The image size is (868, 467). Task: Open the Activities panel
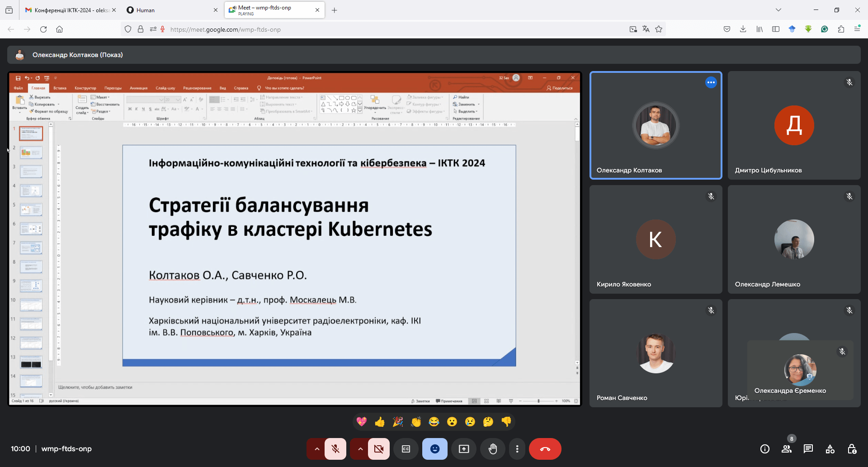(x=830, y=449)
